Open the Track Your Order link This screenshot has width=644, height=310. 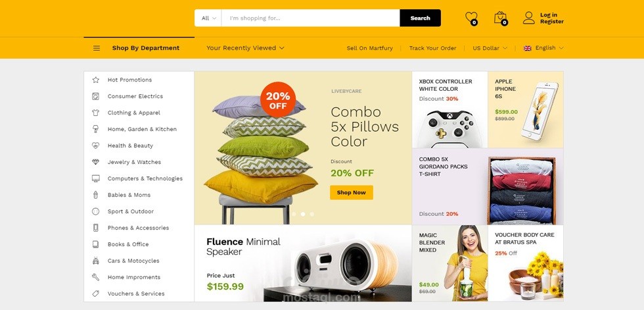tap(432, 48)
